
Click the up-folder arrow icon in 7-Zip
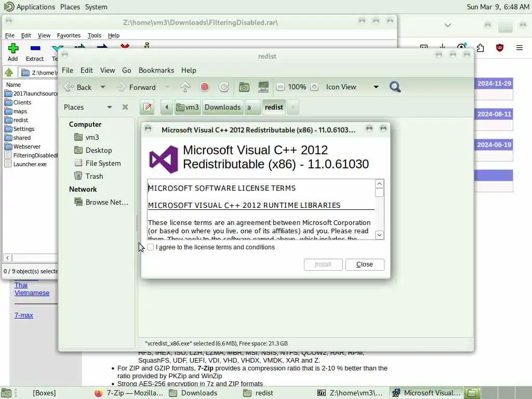click(9, 72)
